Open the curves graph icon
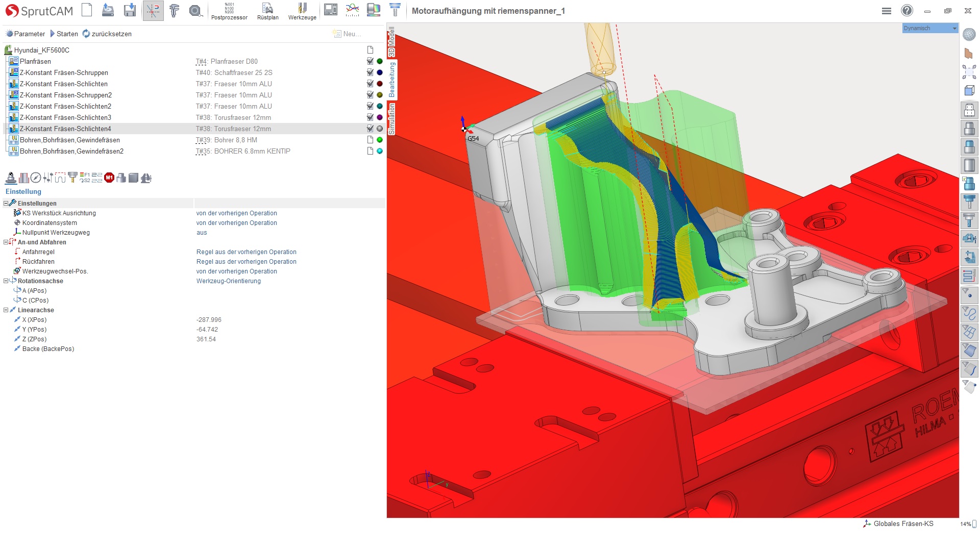The image size is (980, 551). tap(352, 10)
